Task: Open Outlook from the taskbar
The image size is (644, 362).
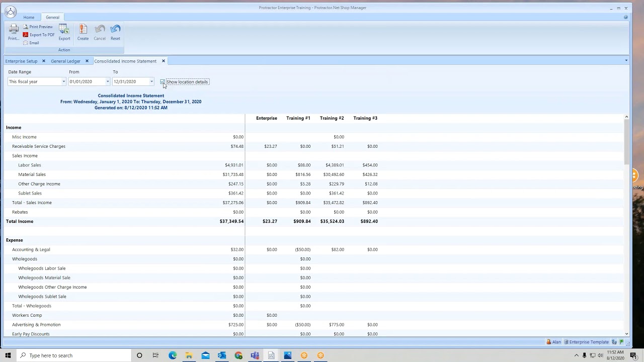Action: [222, 355]
